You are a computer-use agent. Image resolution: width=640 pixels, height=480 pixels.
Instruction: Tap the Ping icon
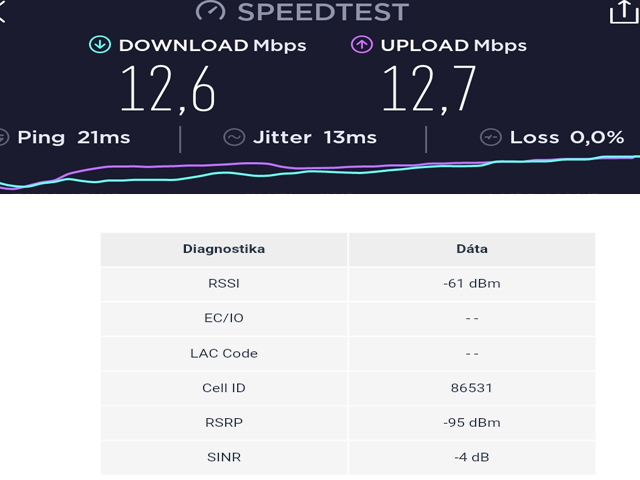3,137
